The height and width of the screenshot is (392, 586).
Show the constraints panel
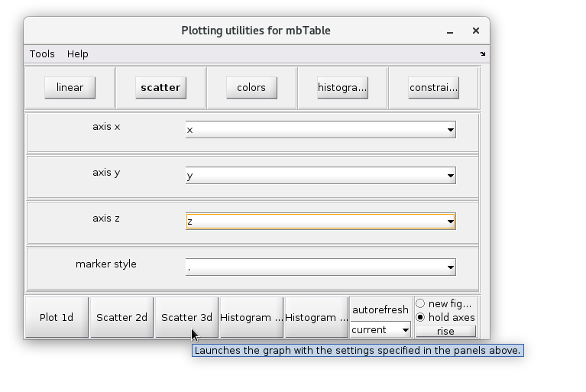[x=433, y=88]
